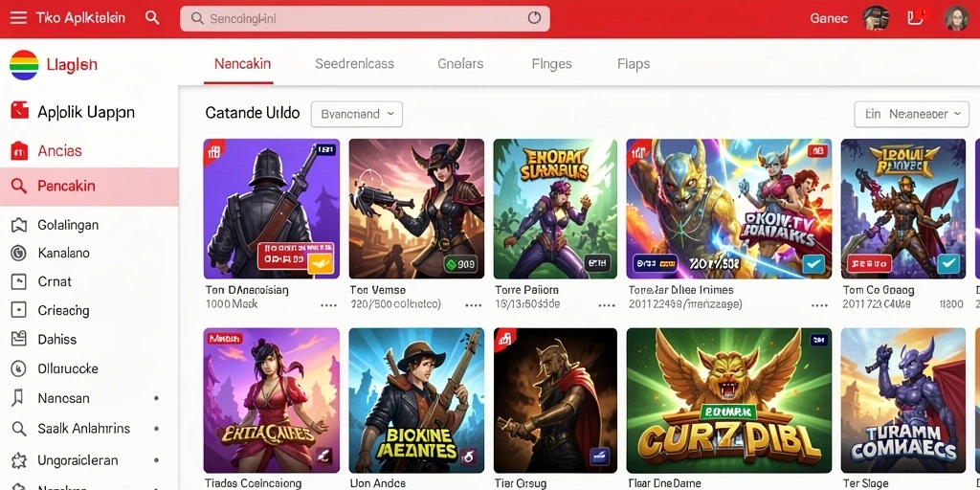Click the Kanalano circular icon
980x490 pixels.
tap(19, 253)
